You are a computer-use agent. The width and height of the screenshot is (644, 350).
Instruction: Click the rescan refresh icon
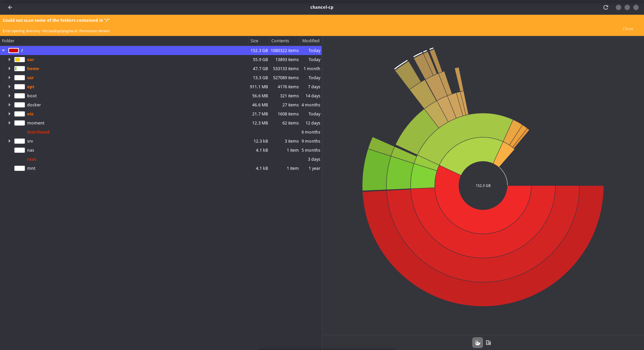[x=605, y=7]
